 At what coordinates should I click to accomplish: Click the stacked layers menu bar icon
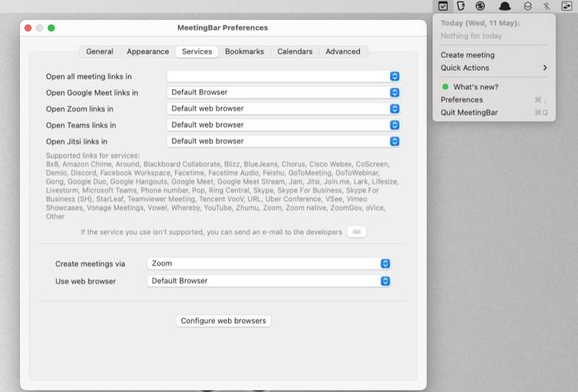click(527, 6)
